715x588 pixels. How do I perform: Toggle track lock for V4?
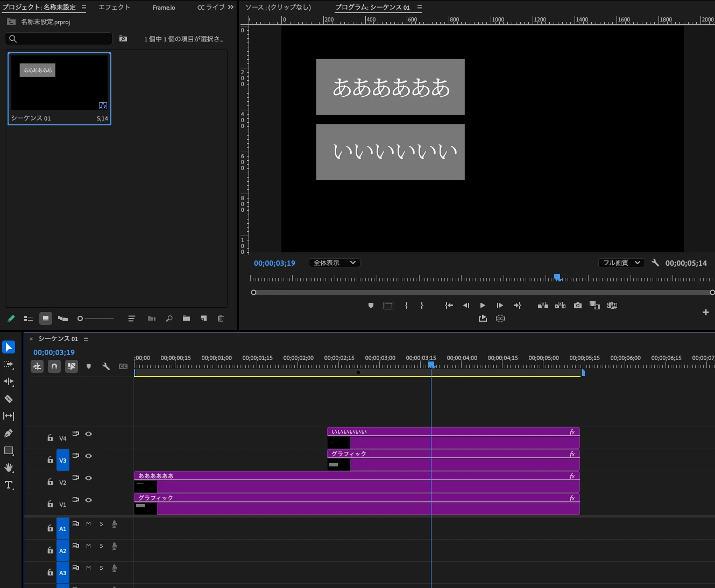tap(50, 438)
